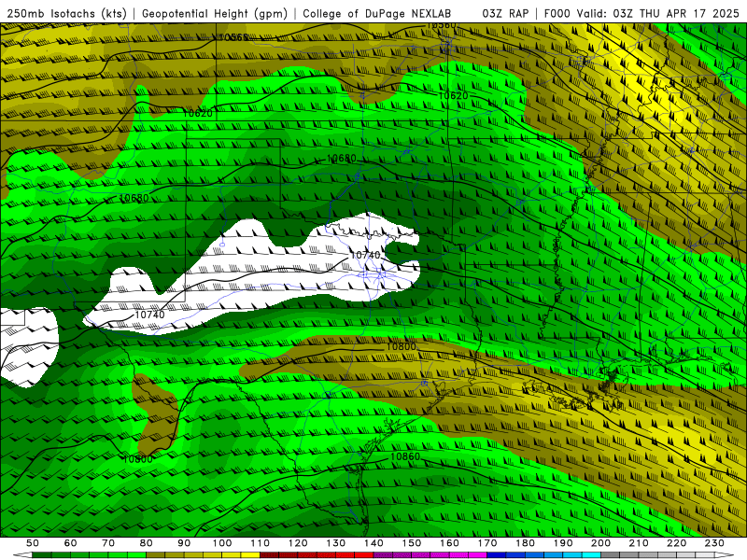747x560 pixels.
Task: Click the 'College of DuPage NEXLAB' header text
Action: (x=377, y=13)
